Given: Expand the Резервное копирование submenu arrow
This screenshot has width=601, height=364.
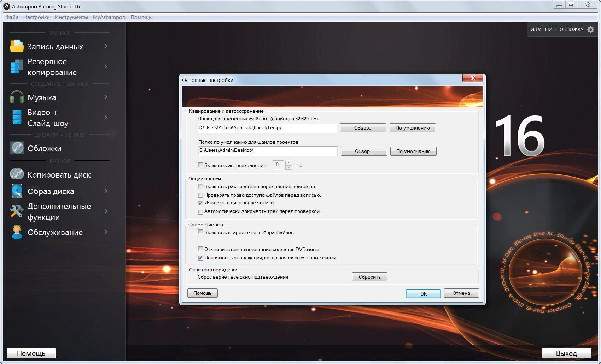Looking at the screenshot, I should point(106,66).
